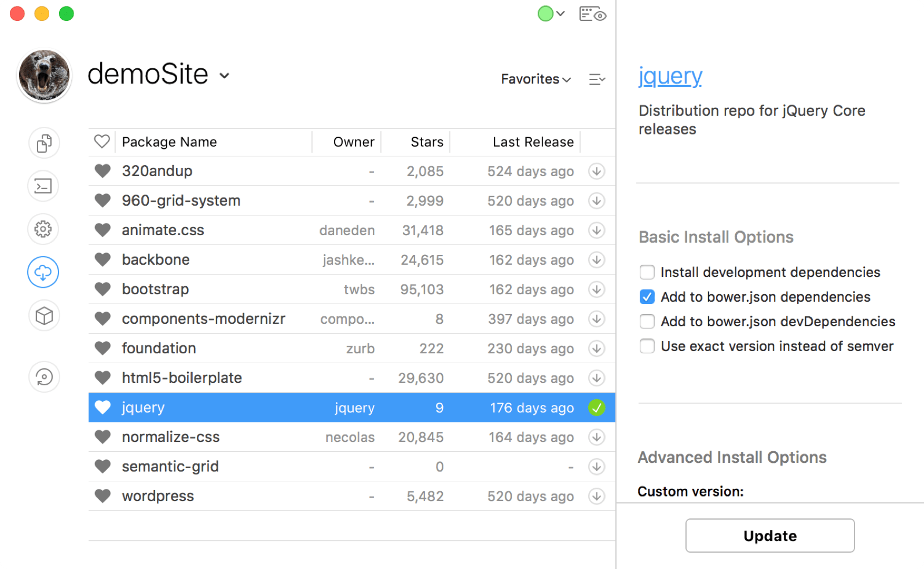Click the twbs owner cell
The image size is (924, 570).
click(360, 290)
